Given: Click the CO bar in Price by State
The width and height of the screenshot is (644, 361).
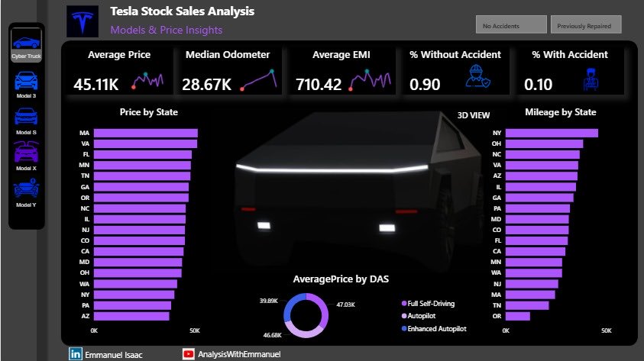Looking at the screenshot, I should 139,241.
